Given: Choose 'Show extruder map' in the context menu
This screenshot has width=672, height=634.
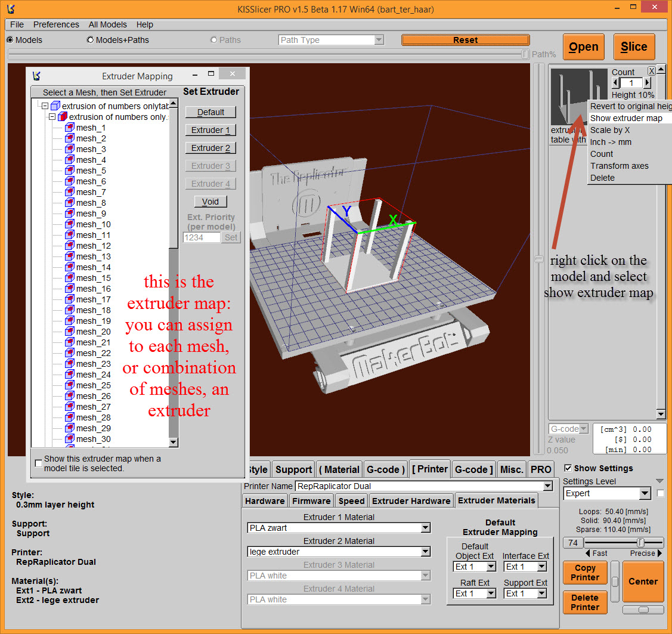Looking at the screenshot, I should tap(626, 118).
